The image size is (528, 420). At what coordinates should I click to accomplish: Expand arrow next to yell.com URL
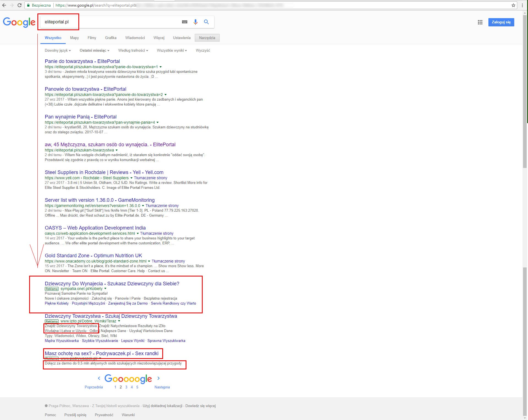pyautogui.click(x=131, y=178)
